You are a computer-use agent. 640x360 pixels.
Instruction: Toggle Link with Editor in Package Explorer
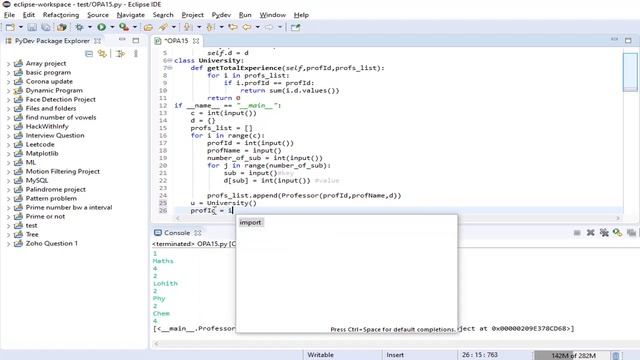pyautogui.click(x=102, y=54)
